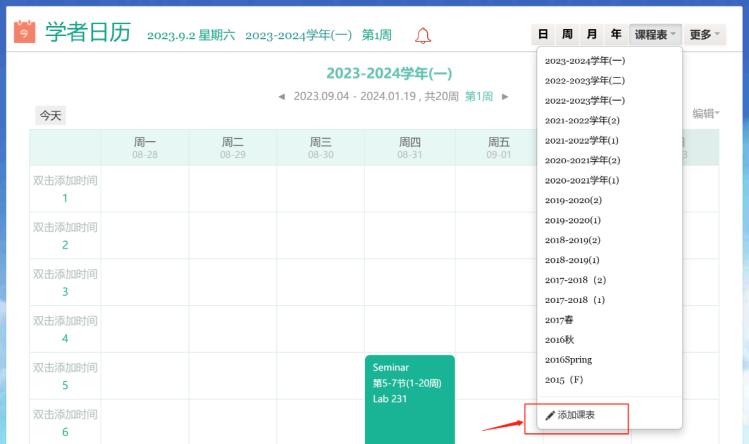The image size is (749, 444).
Task: Select 2016Spring timetable in the menu
Action: [572, 360]
